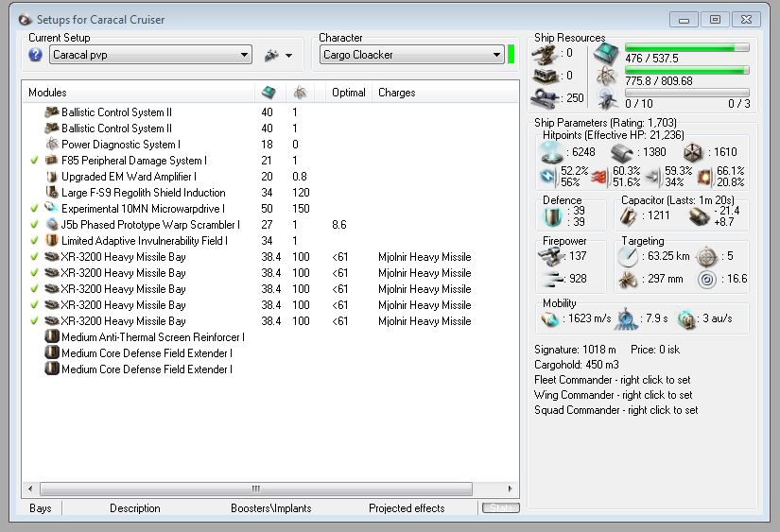Click the Modules column header
This screenshot has height=532, width=780.
coord(48,93)
